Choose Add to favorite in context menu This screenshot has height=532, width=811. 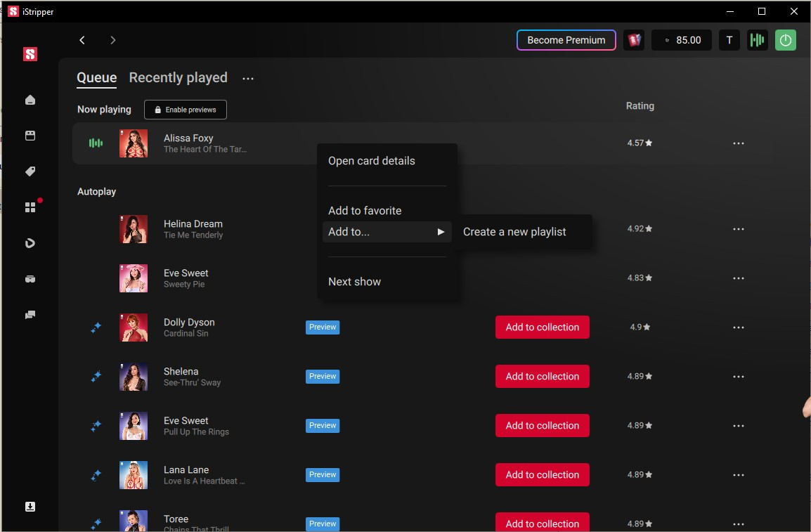click(x=365, y=211)
